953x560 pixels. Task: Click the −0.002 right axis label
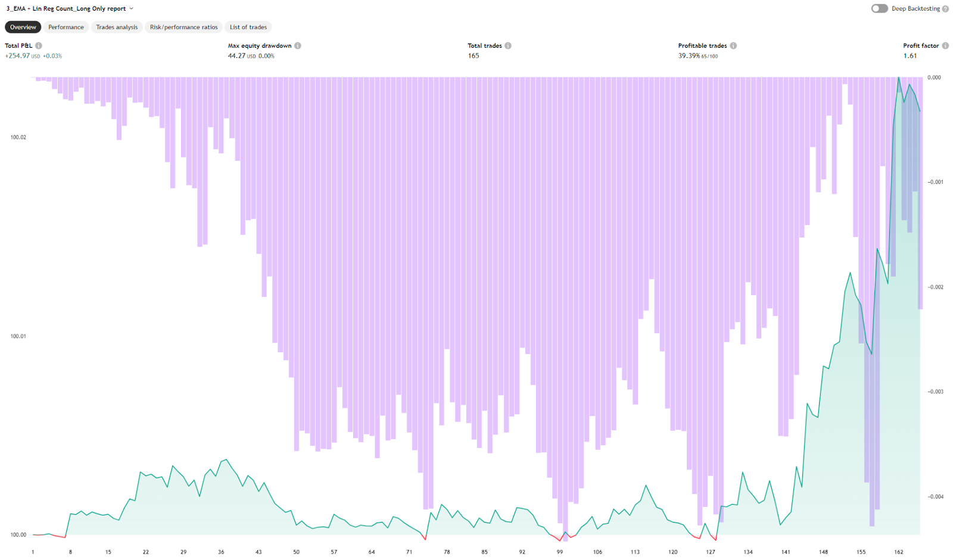(935, 287)
